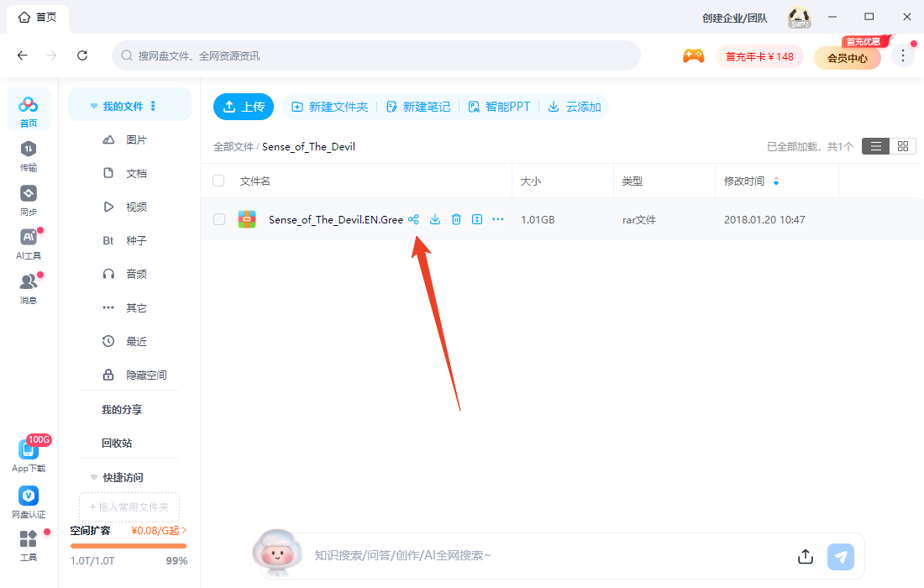Download the Sense_of_The_Devil archive
924x588 pixels.
(x=434, y=219)
